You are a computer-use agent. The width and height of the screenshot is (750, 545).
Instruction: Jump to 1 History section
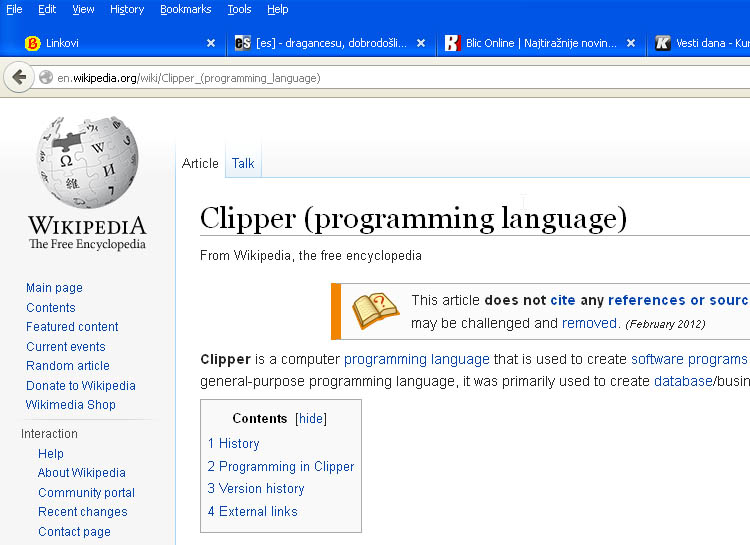[233, 444]
